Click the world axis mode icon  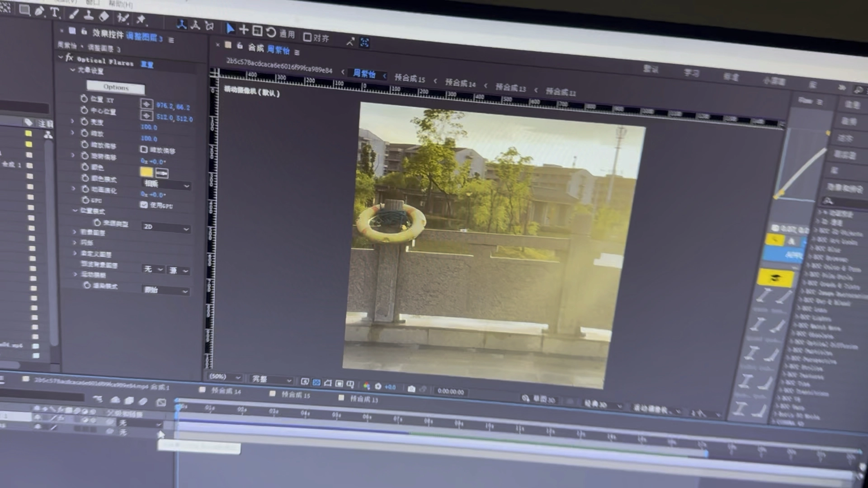[x=195, y=25]
